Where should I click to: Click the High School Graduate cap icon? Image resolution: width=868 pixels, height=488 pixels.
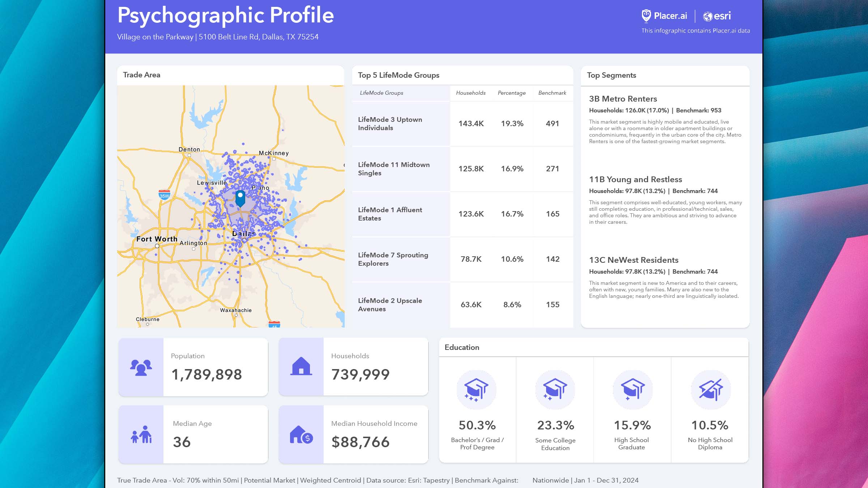[x=633, y=390]
